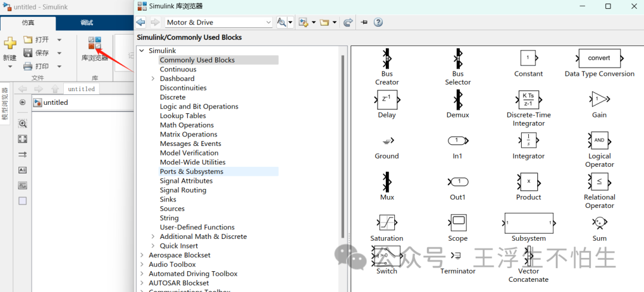Image resolution: width=644 pixels, height=292 pixels.
Task: Open the 保存 (Save) dropdown arrow
Action: pos(59,53)
